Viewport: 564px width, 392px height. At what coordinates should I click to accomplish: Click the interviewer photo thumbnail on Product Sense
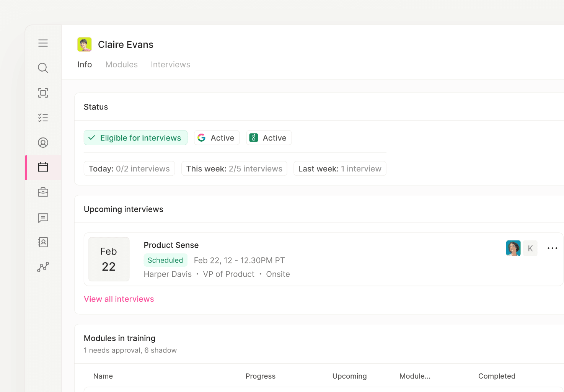[513, 248]
